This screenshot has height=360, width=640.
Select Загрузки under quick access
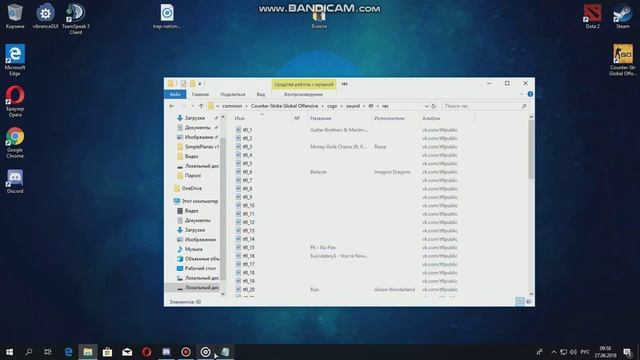pos(195,118)
